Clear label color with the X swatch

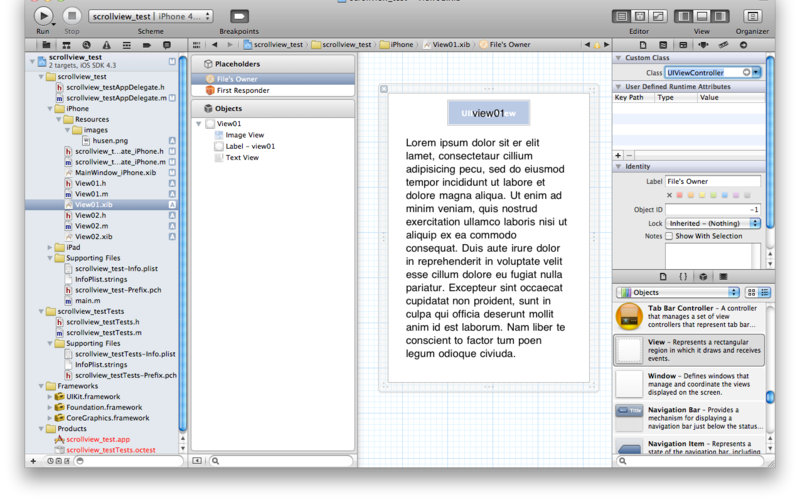(669, 195)
